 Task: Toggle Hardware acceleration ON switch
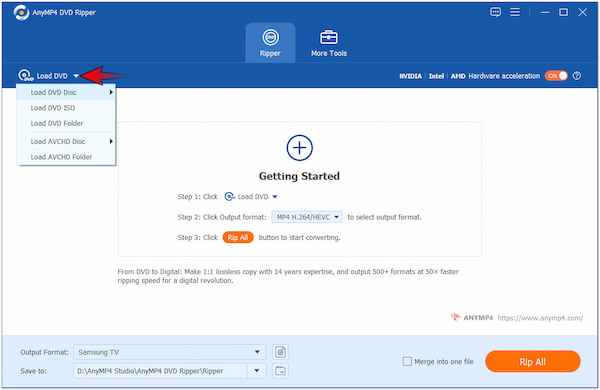[556, 76]
